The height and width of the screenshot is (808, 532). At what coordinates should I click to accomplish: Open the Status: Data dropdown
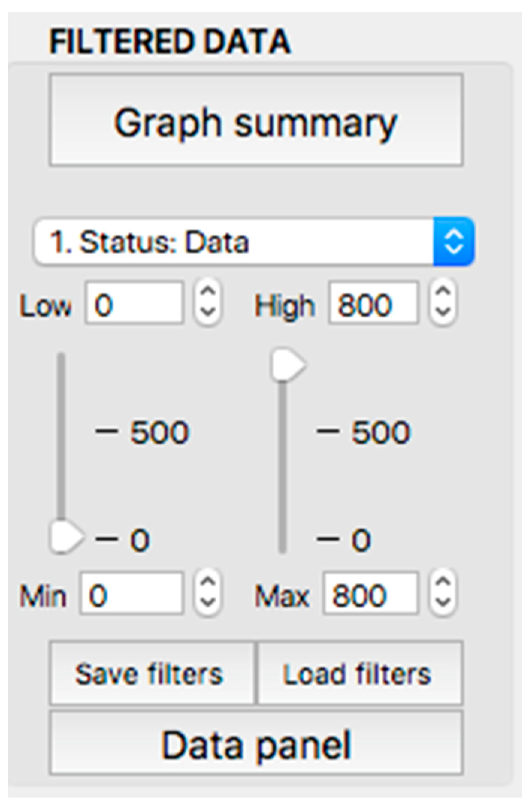coord(254,242)
